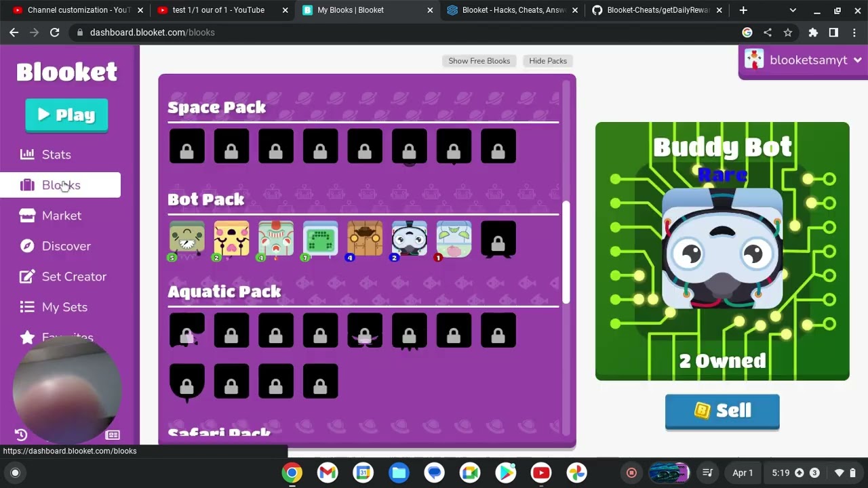This screenshot has width=868, height=488.
Task: Sell the Buddy Bot blook
Action: click(x=722, y=411)
